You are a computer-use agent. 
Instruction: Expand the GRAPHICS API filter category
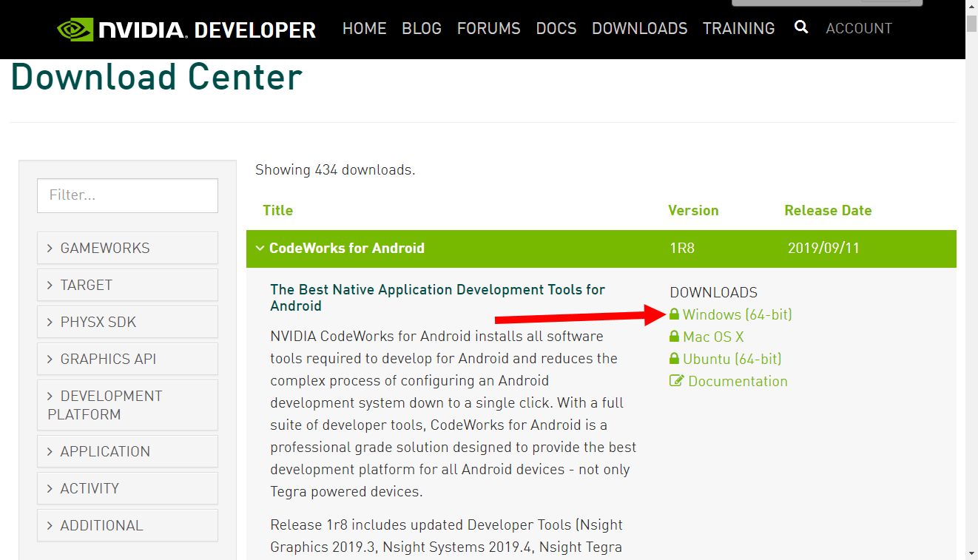click(x=127, y=359)
